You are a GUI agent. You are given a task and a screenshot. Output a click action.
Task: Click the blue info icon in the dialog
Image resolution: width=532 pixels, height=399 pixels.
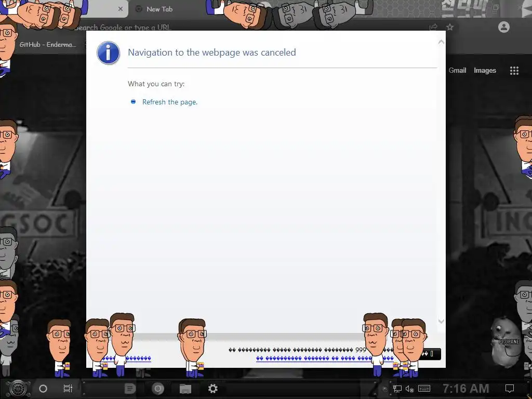click(x=108, y=53)
